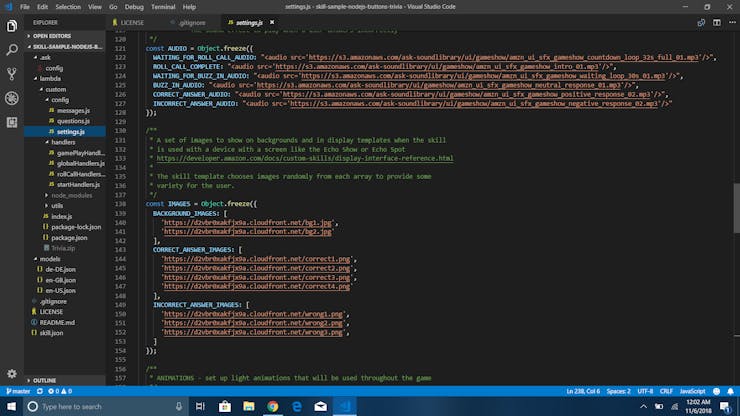Follow the developer.amazon.com display-interface link

[x=305, y=158]
